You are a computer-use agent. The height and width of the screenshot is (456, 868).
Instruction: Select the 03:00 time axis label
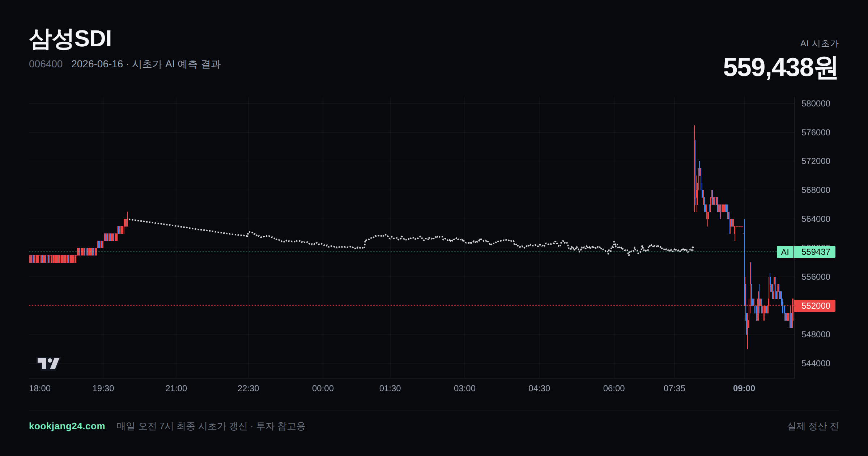(465, 388)
